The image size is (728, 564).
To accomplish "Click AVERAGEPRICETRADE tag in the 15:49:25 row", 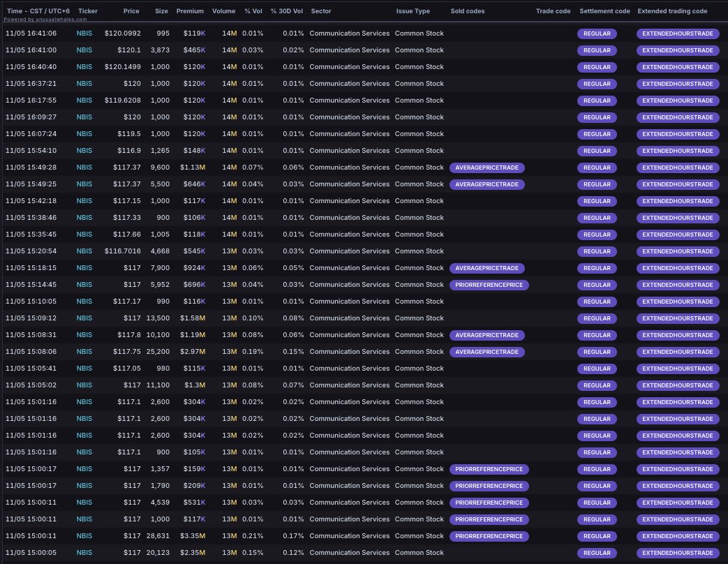I will pos(487,184).
